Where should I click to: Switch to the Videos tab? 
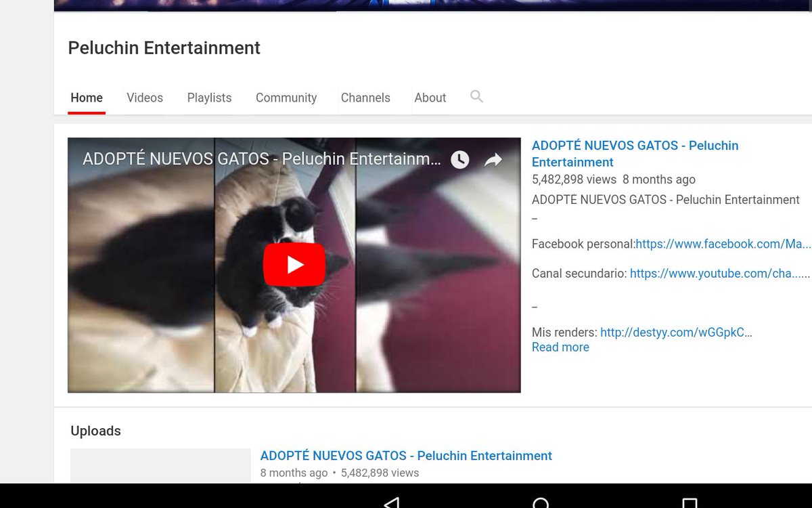[145, 98]
